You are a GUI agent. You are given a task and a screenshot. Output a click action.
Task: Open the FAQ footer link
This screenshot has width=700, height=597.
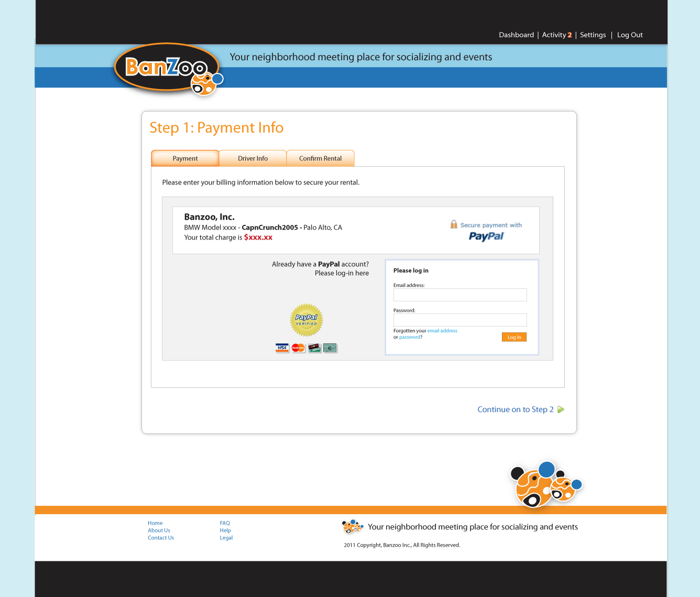click(x=225, y=523)
